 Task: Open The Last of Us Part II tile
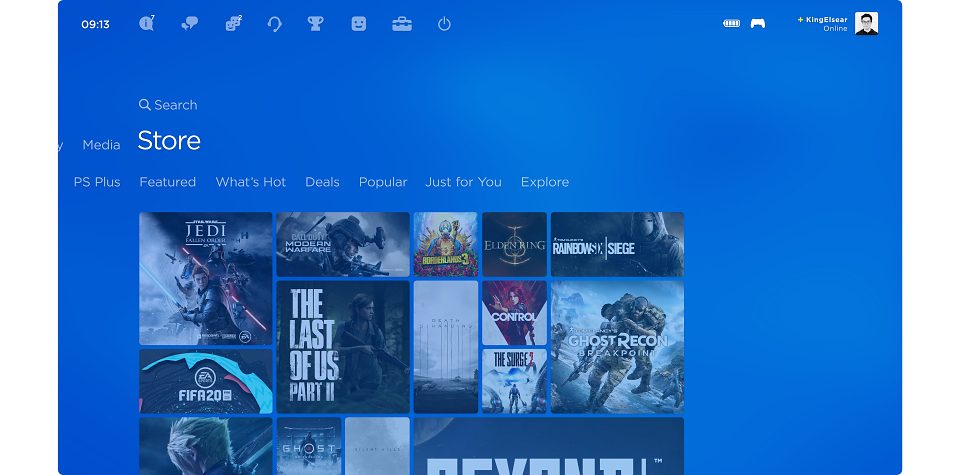click(343, 347)
